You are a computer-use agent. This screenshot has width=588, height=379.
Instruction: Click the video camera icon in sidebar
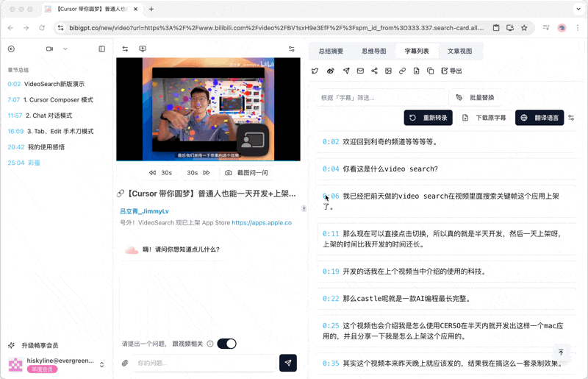coord(49,49)
